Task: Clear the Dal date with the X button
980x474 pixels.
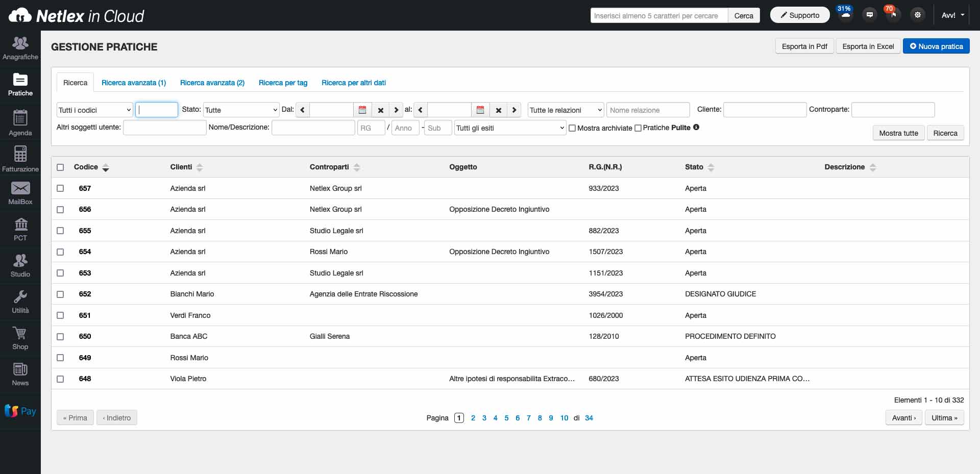Action: coord(380,110)
